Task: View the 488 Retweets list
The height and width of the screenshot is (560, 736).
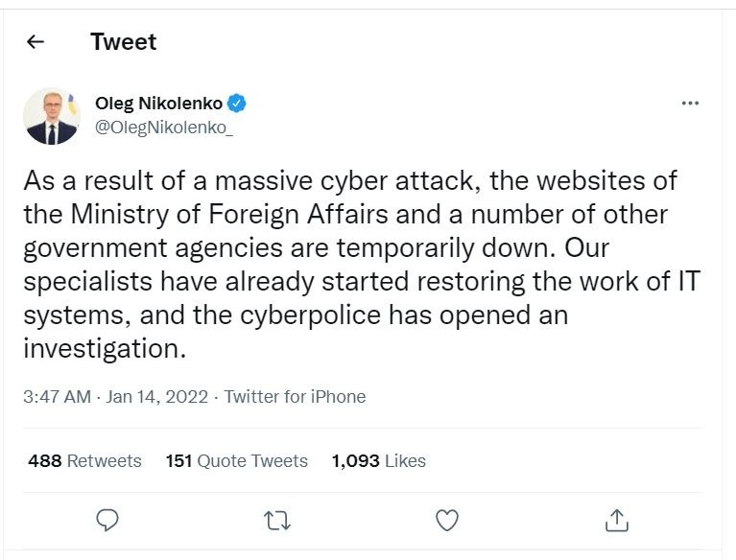Action: 84,461
